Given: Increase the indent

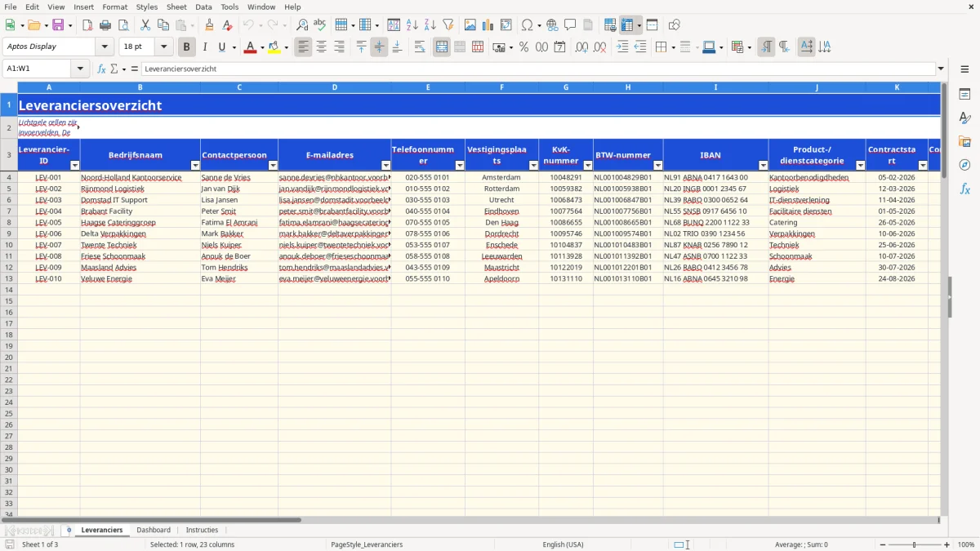Looking at the screenshot, I should coord(622,47).
